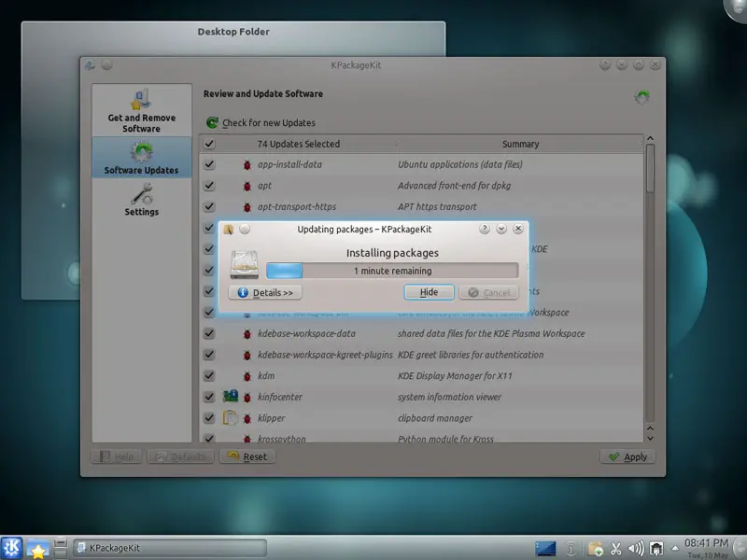Click the klipper clipboard application icon in the list

[x=231, y=417]
